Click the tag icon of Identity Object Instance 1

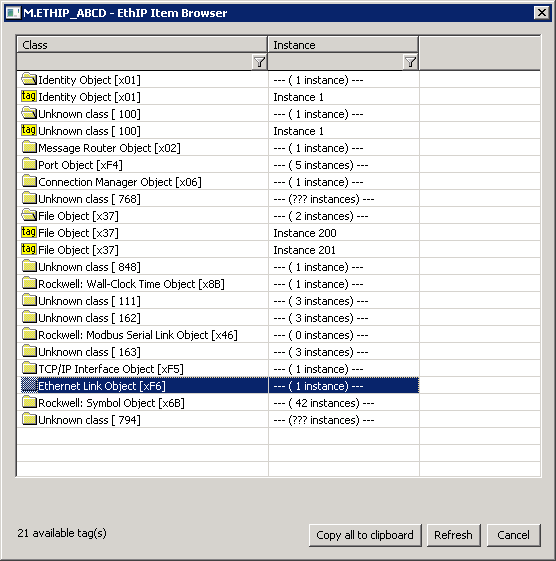point(29,96)
